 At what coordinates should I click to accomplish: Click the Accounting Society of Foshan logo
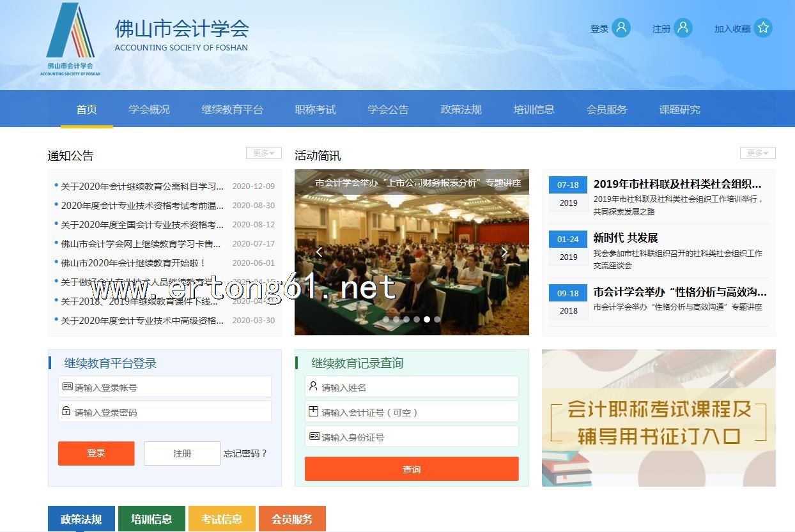point(70,40)
